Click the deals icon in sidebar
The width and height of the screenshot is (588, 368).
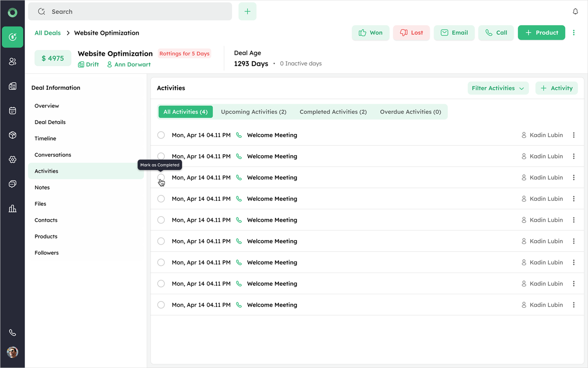(13, 37)
